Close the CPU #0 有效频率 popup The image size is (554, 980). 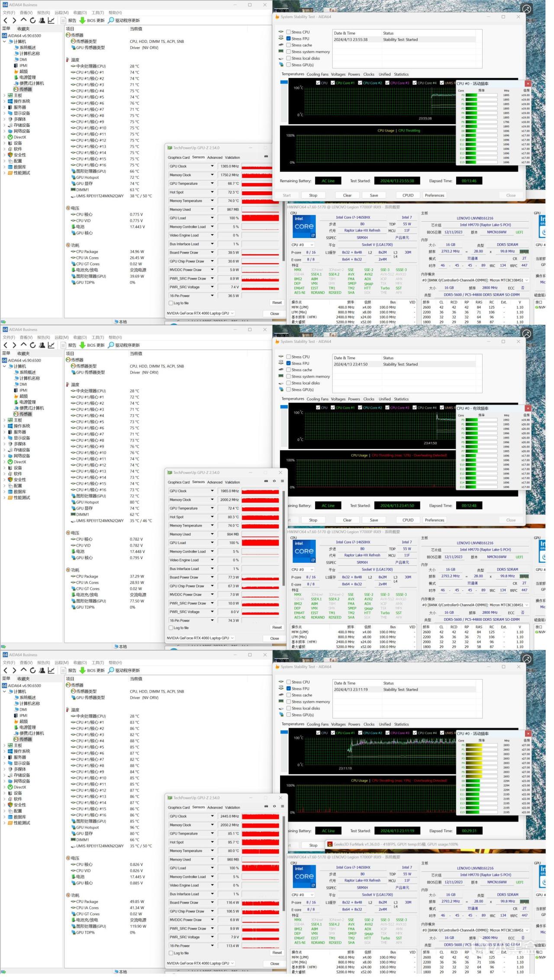[528, 408]
